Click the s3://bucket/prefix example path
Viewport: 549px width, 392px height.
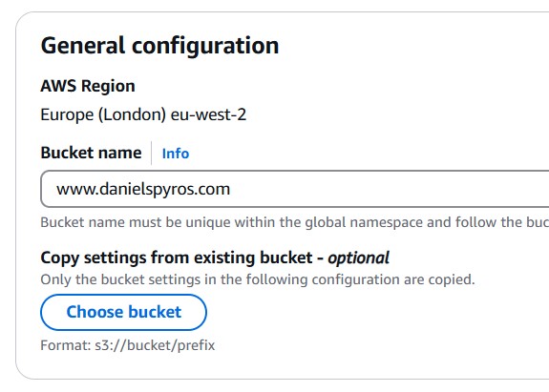155,345
